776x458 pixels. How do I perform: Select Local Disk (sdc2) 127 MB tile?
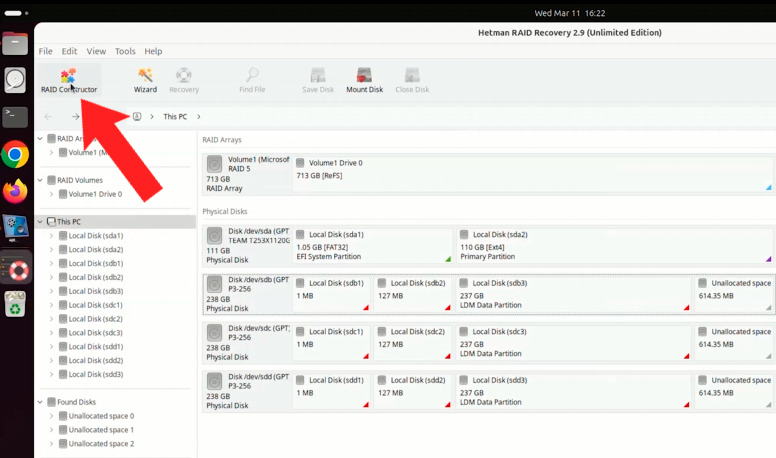tap(413, 342)
